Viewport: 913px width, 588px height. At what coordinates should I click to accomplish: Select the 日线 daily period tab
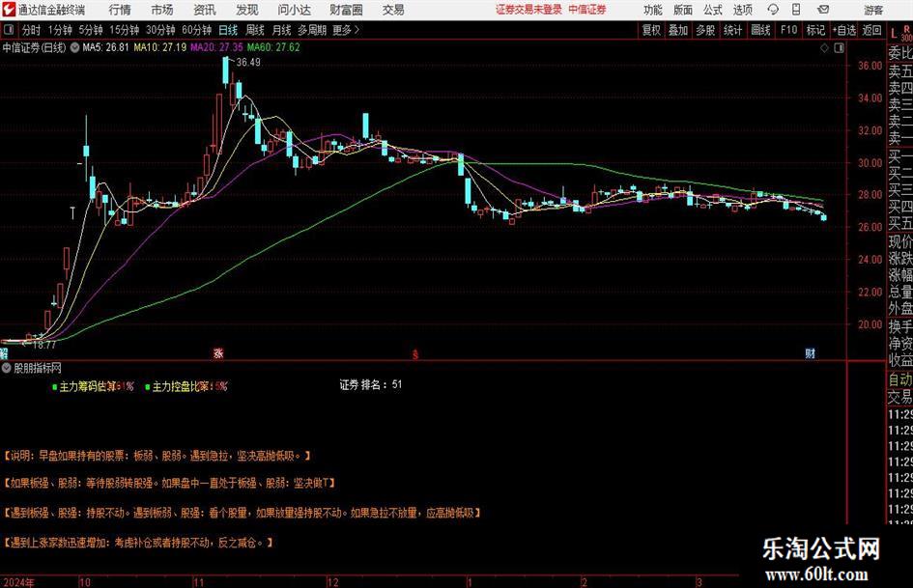click(x=228, y=30)
